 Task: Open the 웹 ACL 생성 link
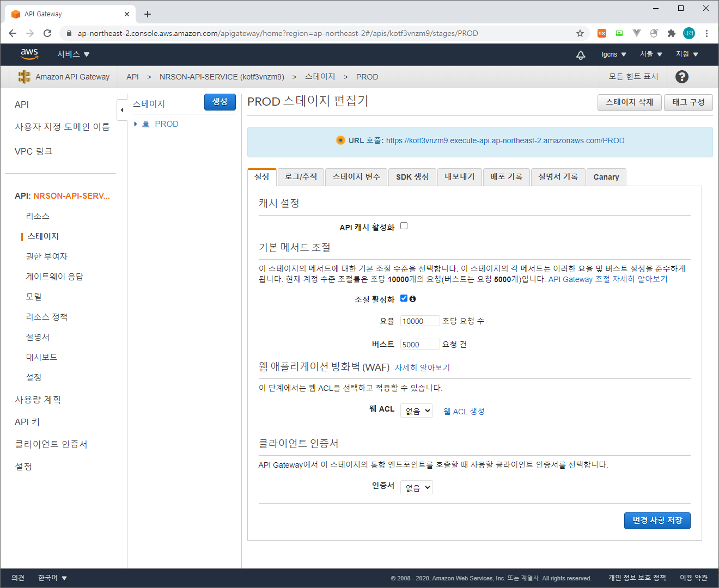(464, 412)
